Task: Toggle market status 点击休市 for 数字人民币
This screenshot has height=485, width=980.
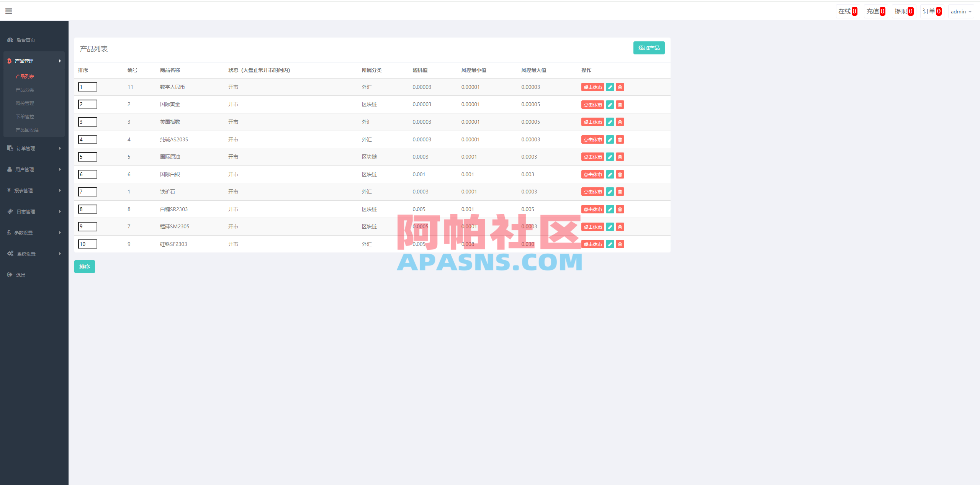Action: (592, 87)
